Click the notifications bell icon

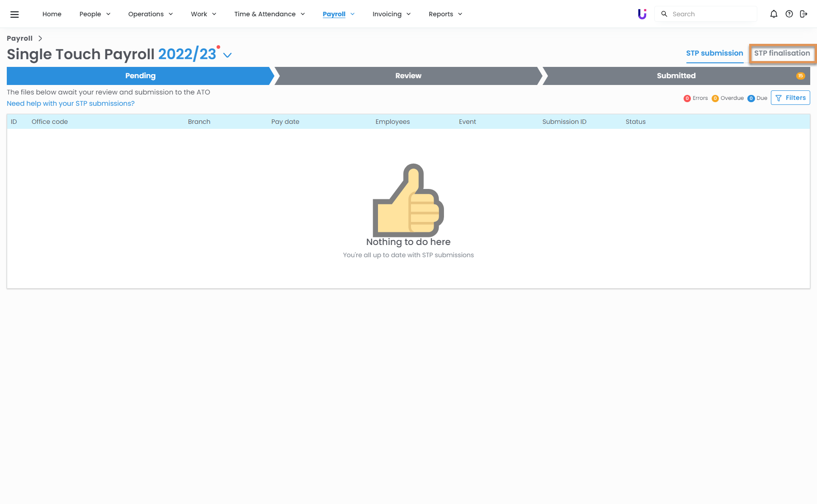point(774,14)
